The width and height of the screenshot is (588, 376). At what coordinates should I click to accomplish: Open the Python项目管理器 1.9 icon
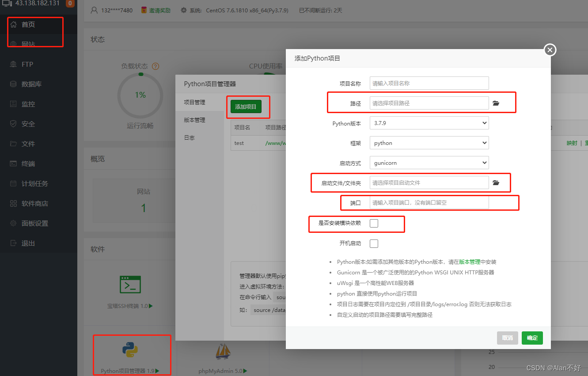[130, 350]
